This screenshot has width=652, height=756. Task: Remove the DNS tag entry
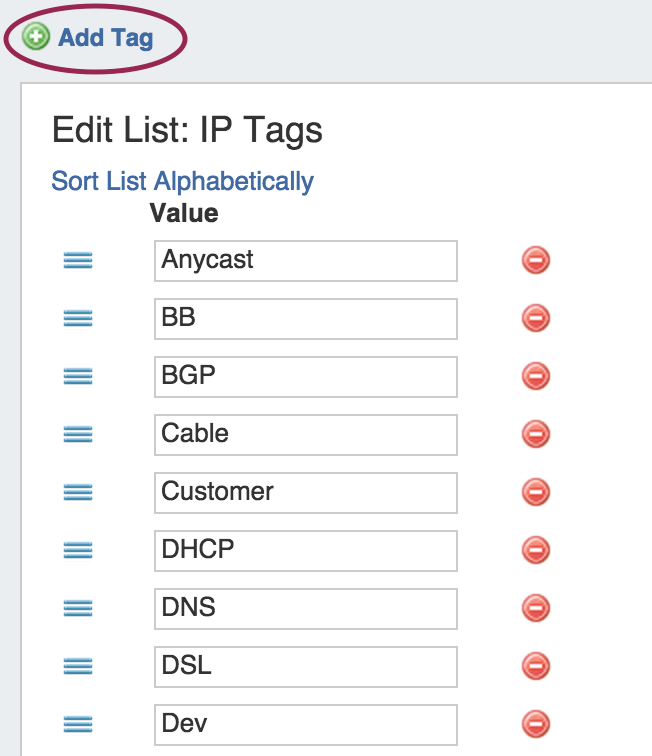[536, 609]
